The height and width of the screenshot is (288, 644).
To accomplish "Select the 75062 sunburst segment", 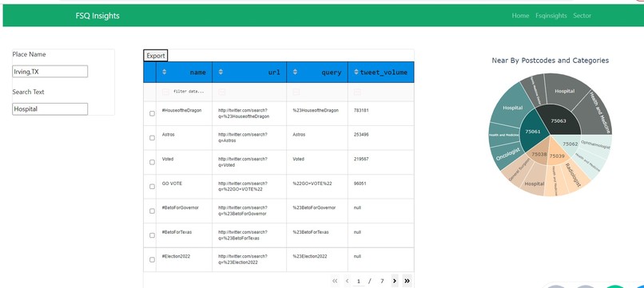I will [x=570, y=144].
